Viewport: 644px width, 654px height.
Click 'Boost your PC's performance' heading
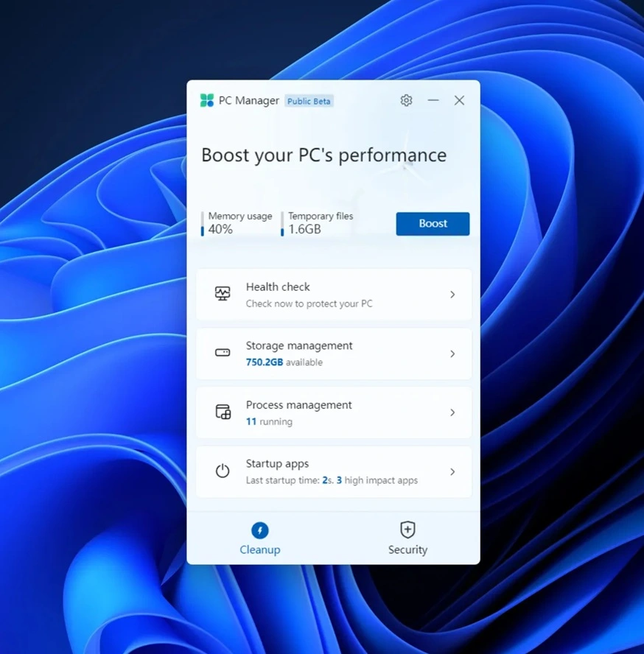[x=324, y=155]
